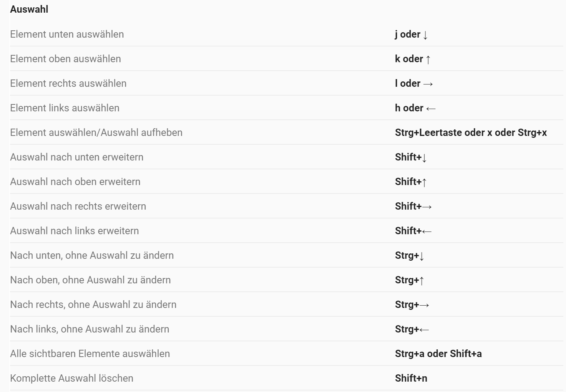Click "Nach rechts, ohne Auswahl zu ändern"

click(x=93, y=304)
